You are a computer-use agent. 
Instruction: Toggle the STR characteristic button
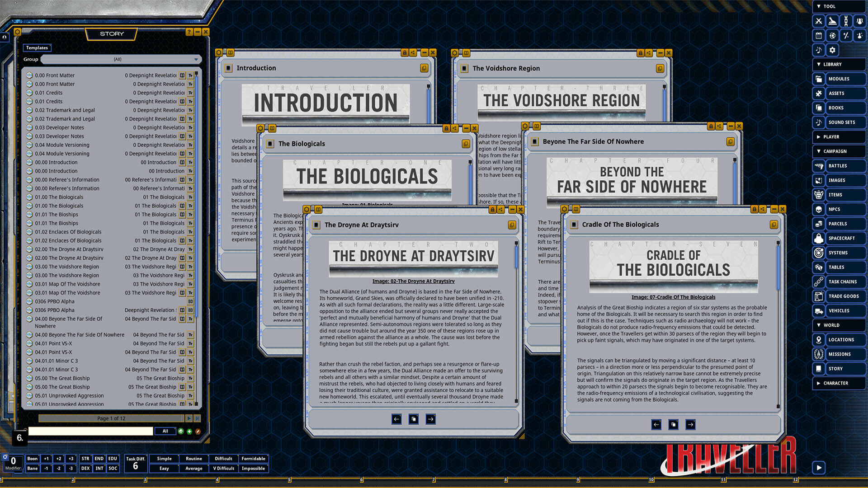click(x=85, y=459)
